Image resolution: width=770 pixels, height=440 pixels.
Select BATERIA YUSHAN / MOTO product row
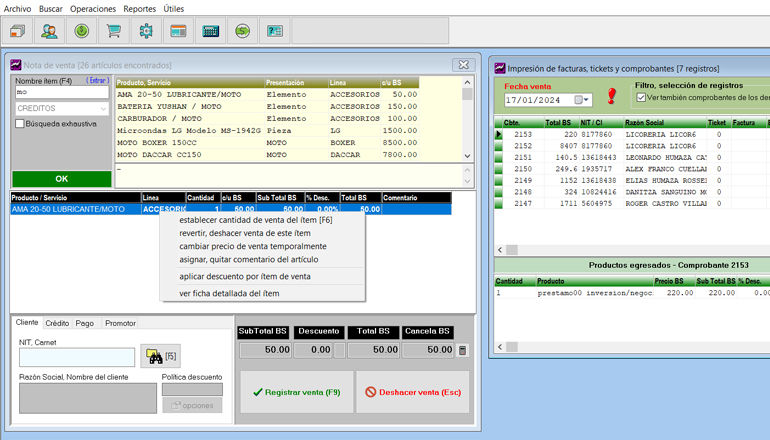[267, 107]
